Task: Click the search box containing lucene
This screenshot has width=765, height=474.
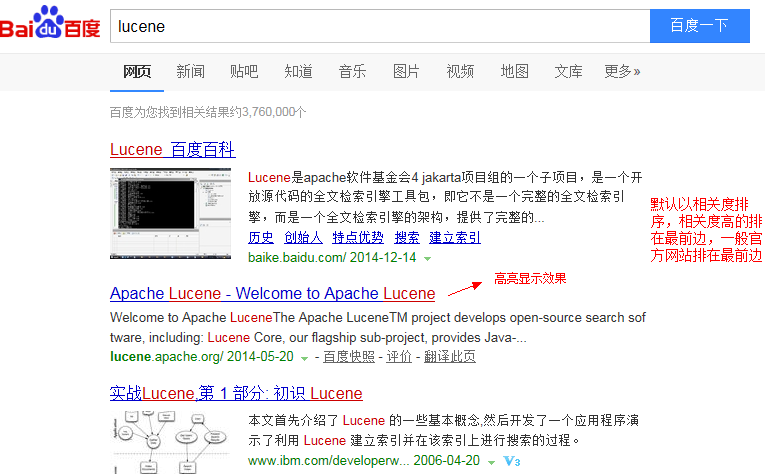Action: [x=380, y=26]
